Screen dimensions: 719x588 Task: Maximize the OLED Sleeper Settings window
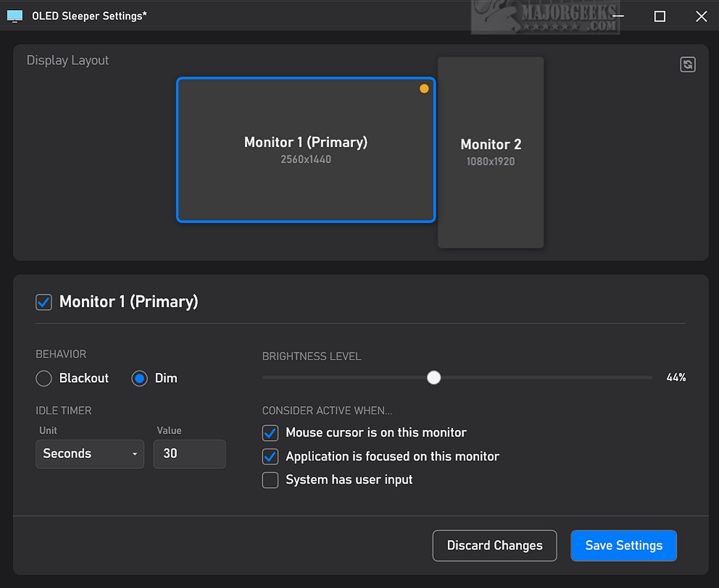[660, 16]
